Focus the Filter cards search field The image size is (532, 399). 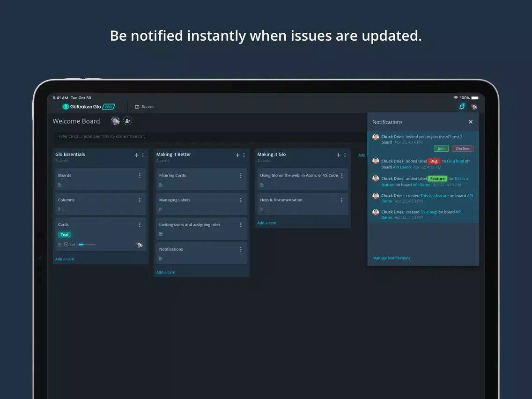click(x=206, y=136)
